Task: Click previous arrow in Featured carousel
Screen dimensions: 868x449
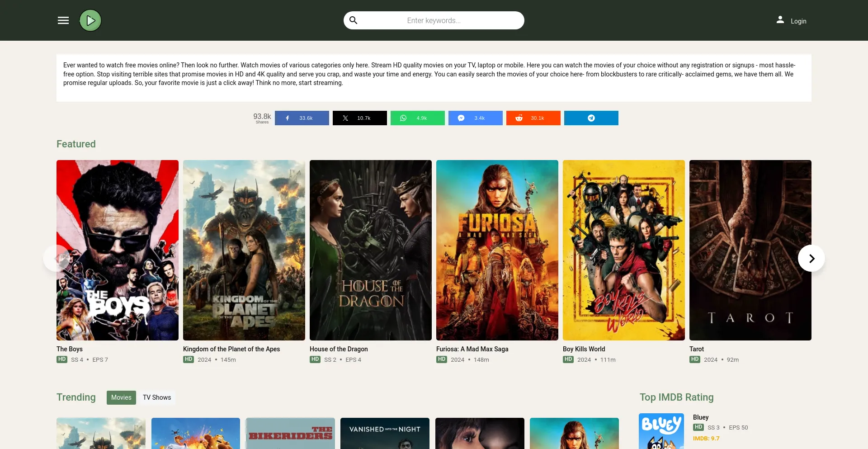Action: pos(57,258)
